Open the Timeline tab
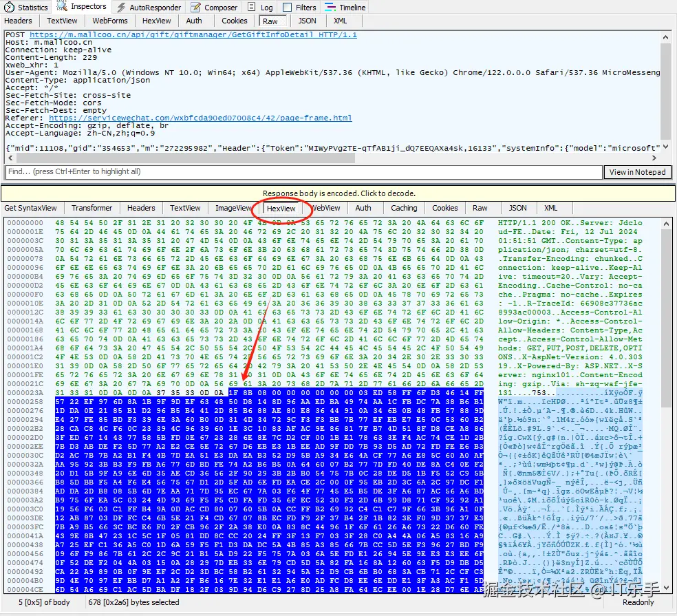Screen dimensions: 677x616 (x=345, y=8)
